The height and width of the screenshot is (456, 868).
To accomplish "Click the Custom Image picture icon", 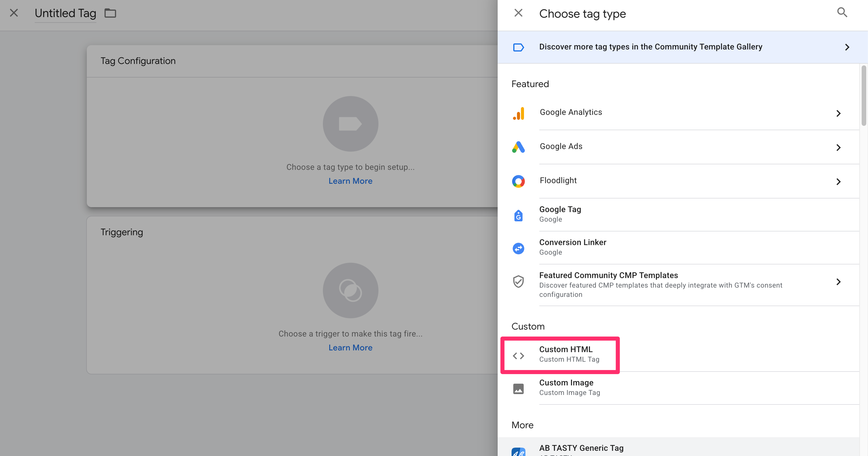I will point(518,389).
